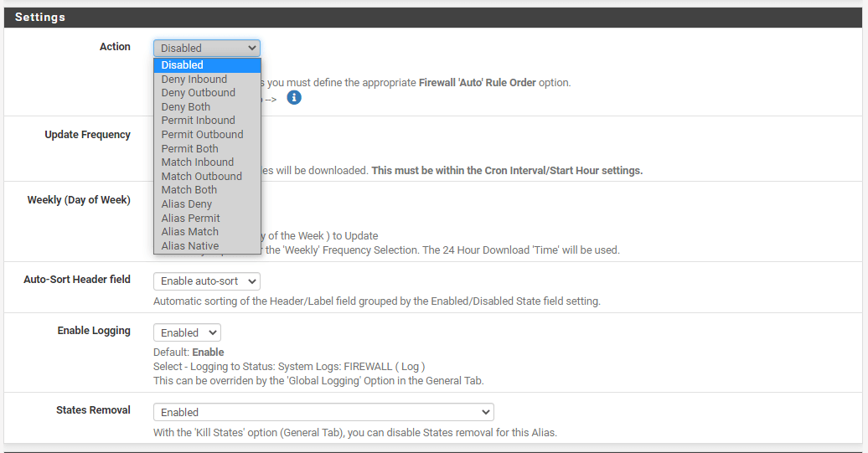The width and height of the screenshot is (868, 453).
Task: Select Disabled in Action list
Action: [x=207, y=65]
